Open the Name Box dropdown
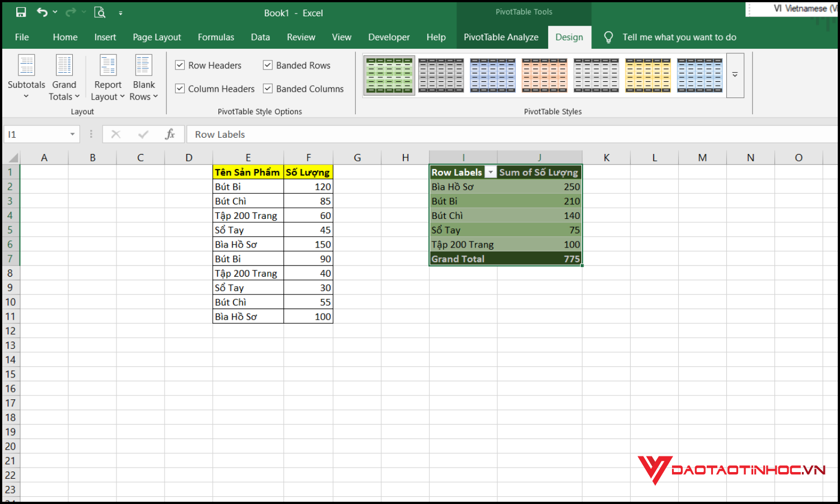 pos(72,134)
